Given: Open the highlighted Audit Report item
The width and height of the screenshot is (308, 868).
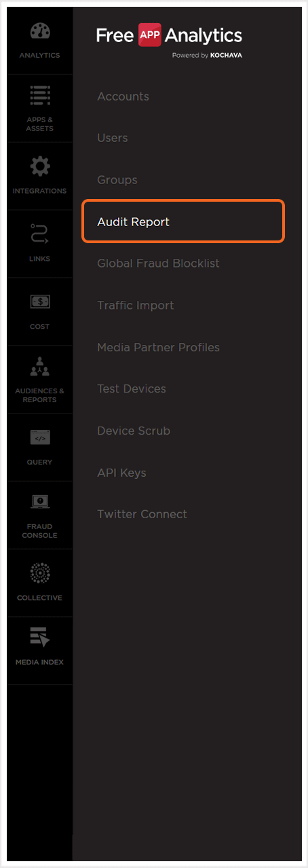Looking at the screenshot, I should click(x=183, y=221).
